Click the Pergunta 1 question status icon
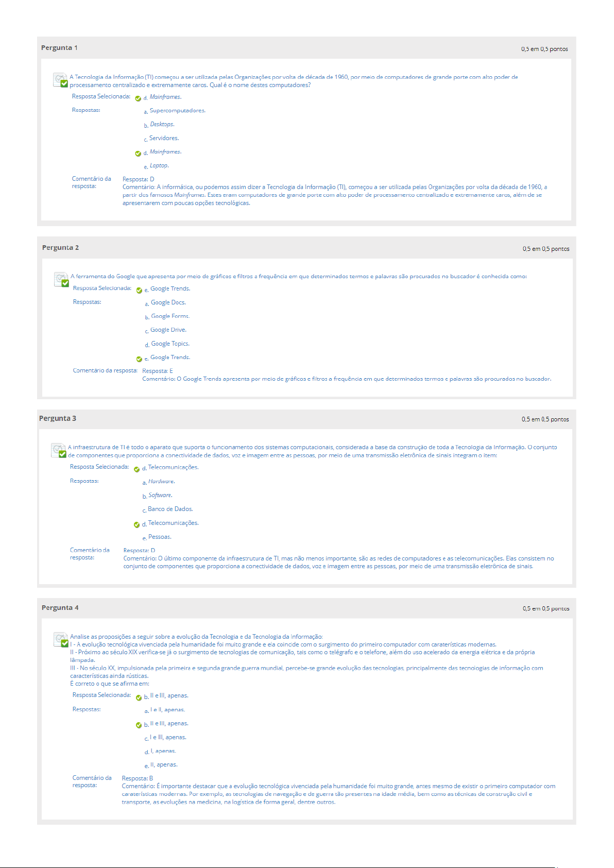 (61, 80)
